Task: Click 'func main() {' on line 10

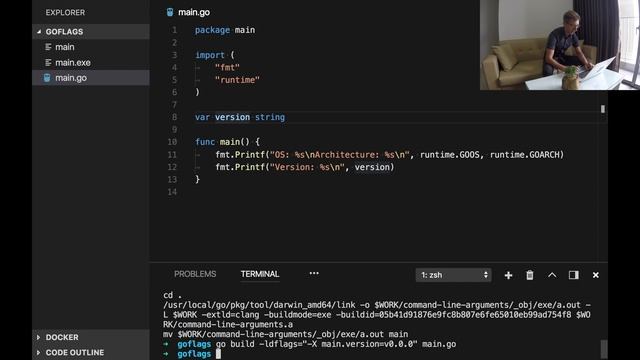Action: click(227, 142)
